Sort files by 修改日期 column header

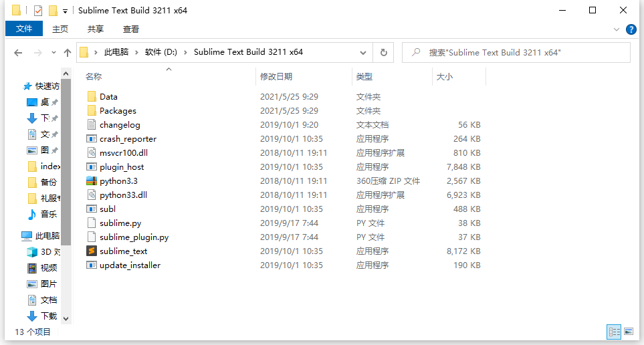276,77
